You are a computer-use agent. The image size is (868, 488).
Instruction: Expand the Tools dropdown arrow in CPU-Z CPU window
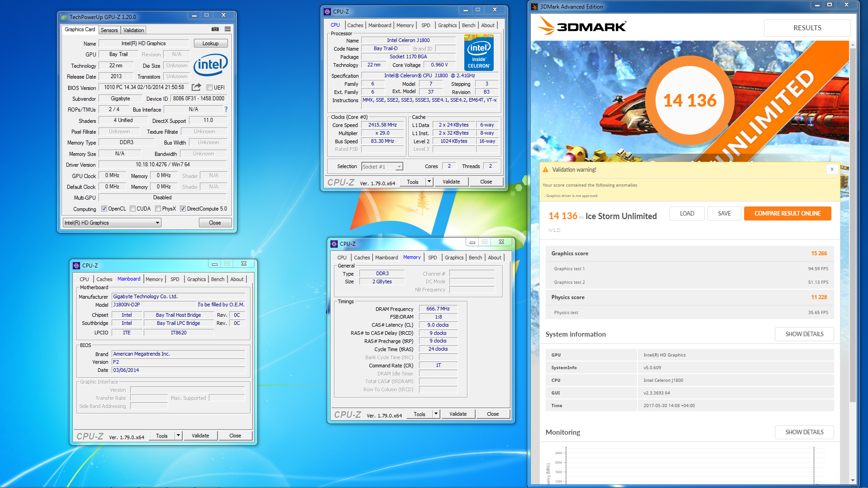pos(429,182)
